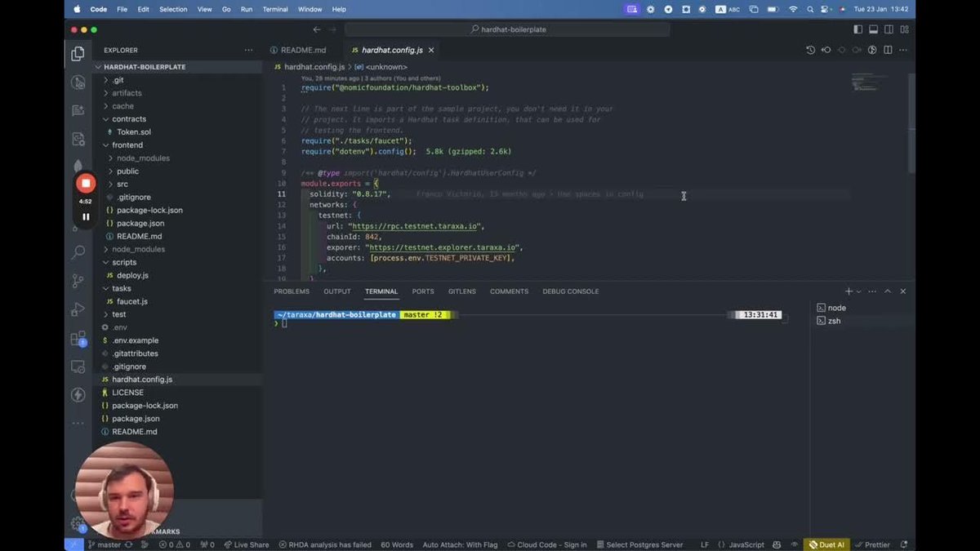Click RHDA analysis has failed status
The image size is (980, 551).
tap(325, 544)
